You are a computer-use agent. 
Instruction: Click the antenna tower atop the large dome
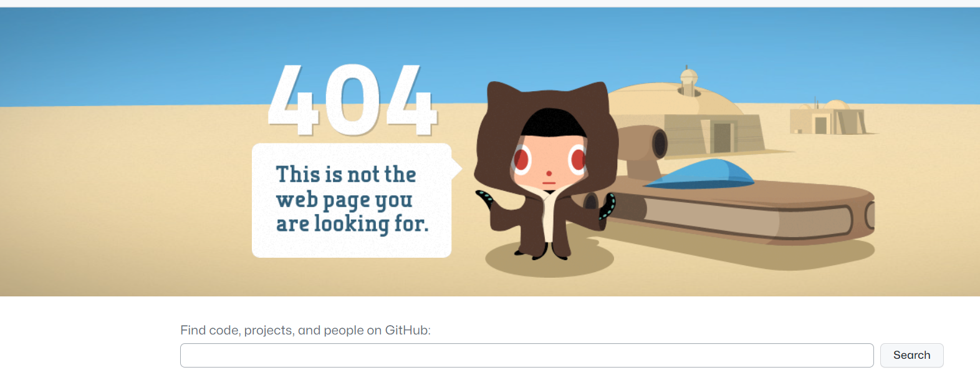688,80
